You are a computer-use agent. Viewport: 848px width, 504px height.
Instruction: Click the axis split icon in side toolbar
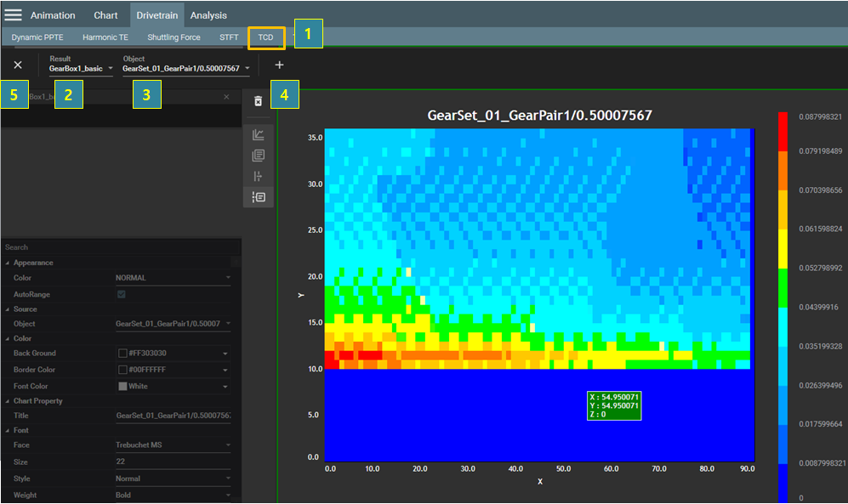pos(259,176)
